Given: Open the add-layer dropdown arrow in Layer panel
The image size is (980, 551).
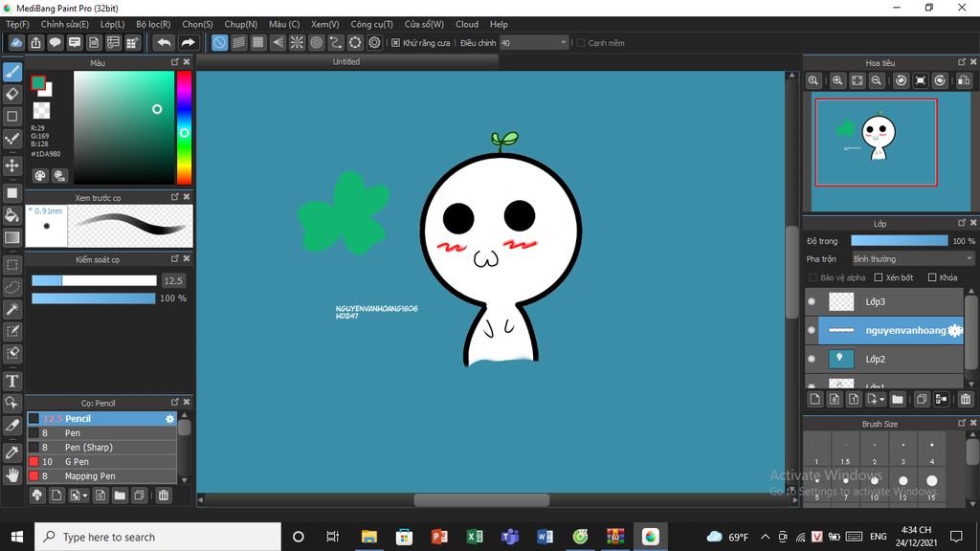Looking at the screenshot, I should [875, 399].
